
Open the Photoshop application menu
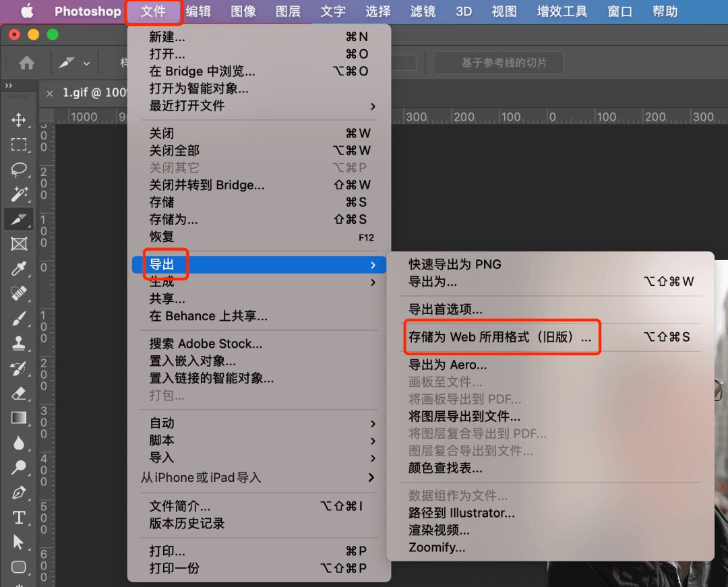88,11
